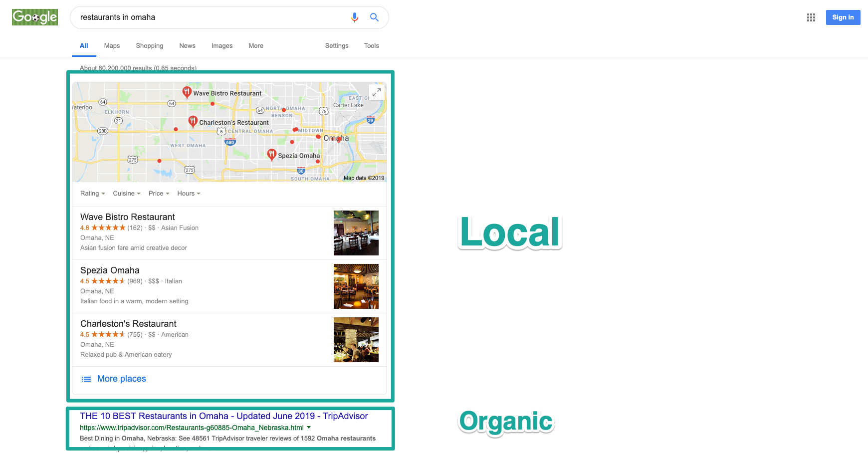The image size is (868, 453).
Task: Open the Hours filter dropdown
Action: point(189,194)
